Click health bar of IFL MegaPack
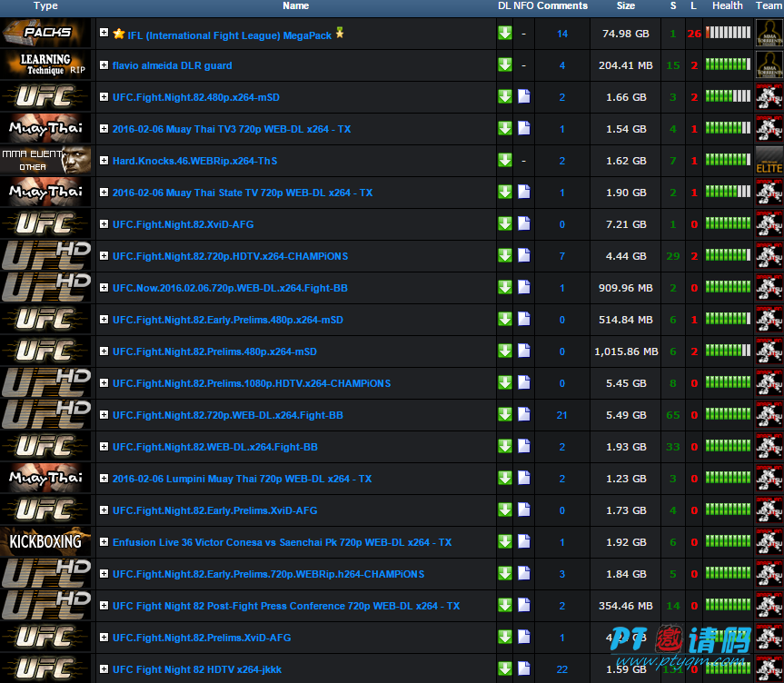The height and width of the screenshot is (683, 784). [728, 33]
